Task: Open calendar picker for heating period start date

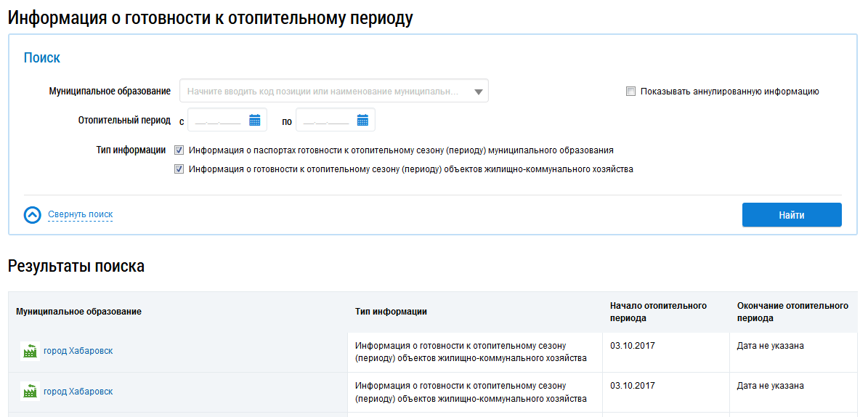Action: [255, 120]
